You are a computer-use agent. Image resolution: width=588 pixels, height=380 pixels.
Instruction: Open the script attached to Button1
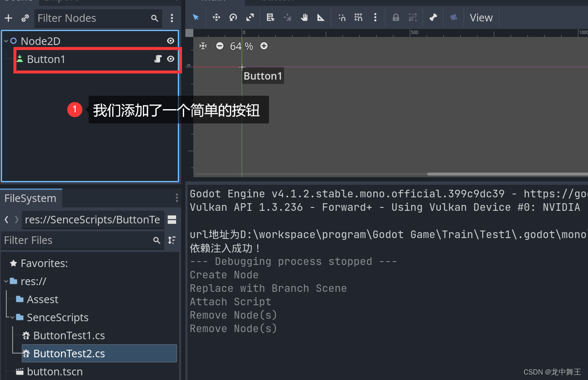pyautogui.click(x=158, y=59)
